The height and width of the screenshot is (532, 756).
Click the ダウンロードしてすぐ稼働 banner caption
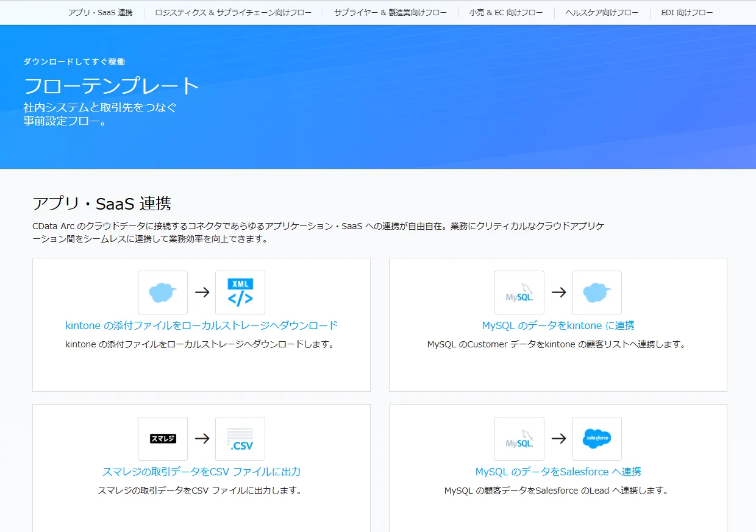point(74,62)
